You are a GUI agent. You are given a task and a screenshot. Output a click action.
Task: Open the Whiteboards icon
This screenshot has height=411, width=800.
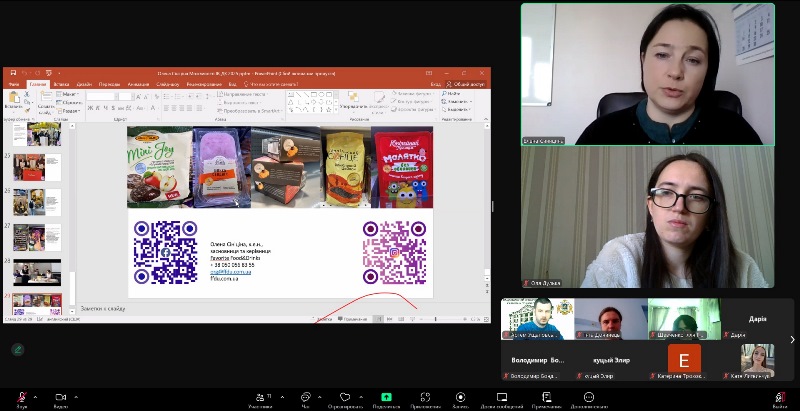point(502,397)
